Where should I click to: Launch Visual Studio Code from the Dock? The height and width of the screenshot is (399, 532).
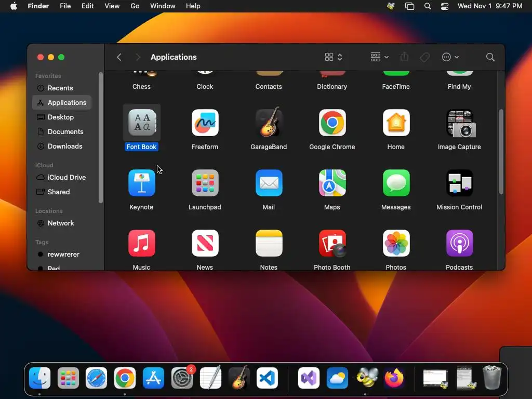[x=267, y=378]
